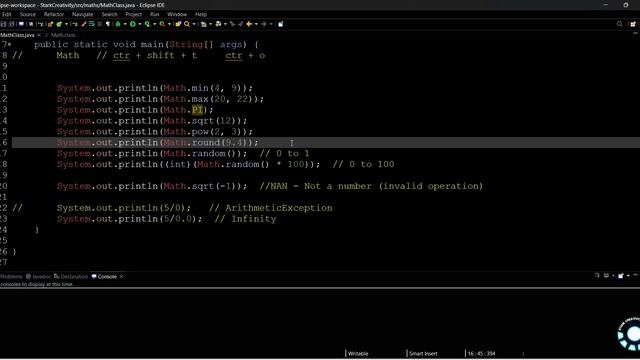
Task: Click the cursor position 16:45:394 status
Action: point(482,353)
